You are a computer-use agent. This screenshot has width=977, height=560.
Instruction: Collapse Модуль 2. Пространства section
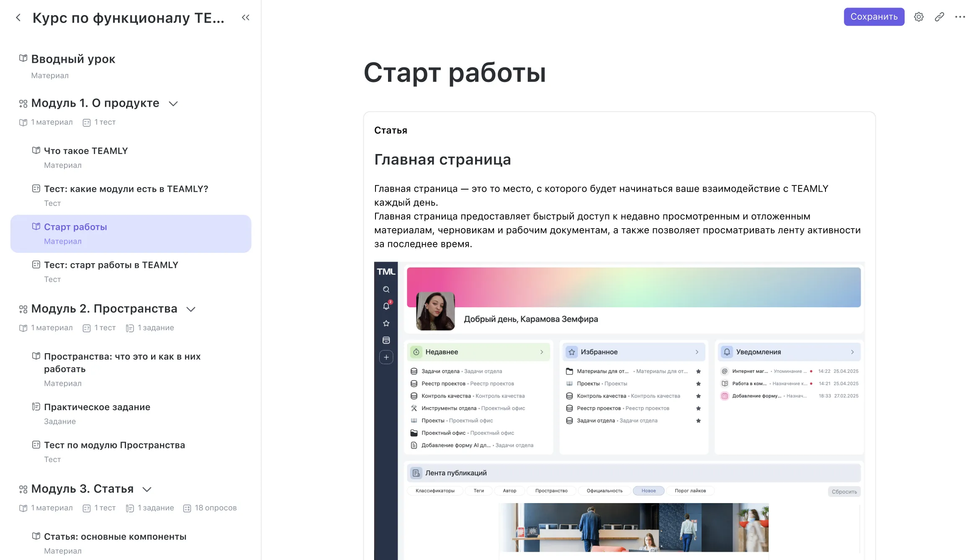[191, 309]
